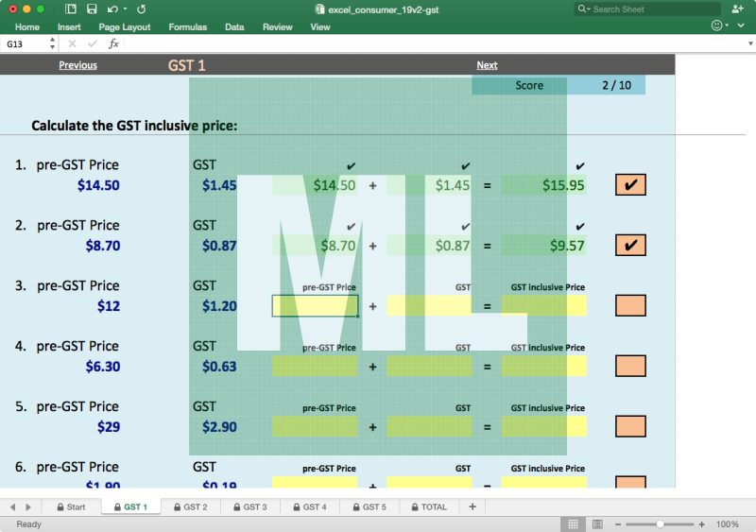The height and width of the screenshot is (532, 756).
Task: Click the Save icon in title bar
Action: (x=92, y=9)
